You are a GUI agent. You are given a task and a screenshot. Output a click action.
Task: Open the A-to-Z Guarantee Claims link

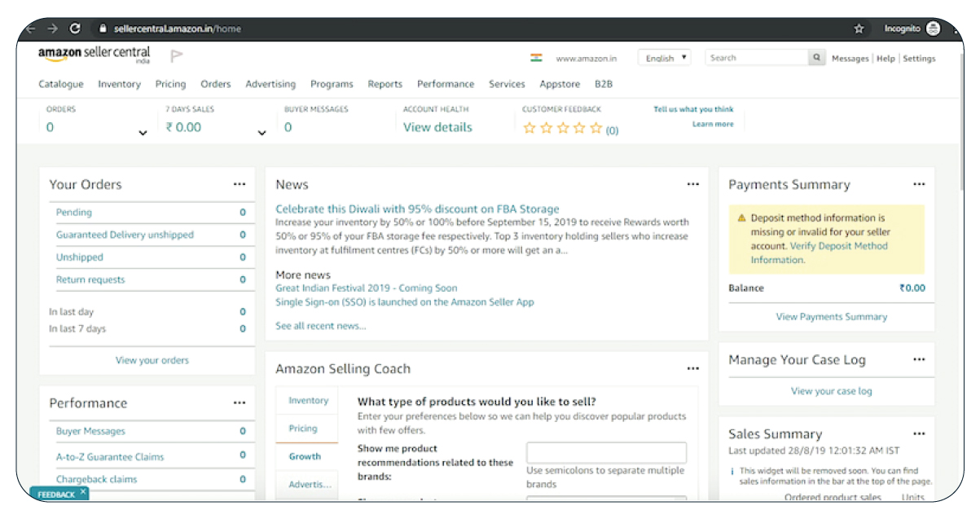click(x=110, y=457)
